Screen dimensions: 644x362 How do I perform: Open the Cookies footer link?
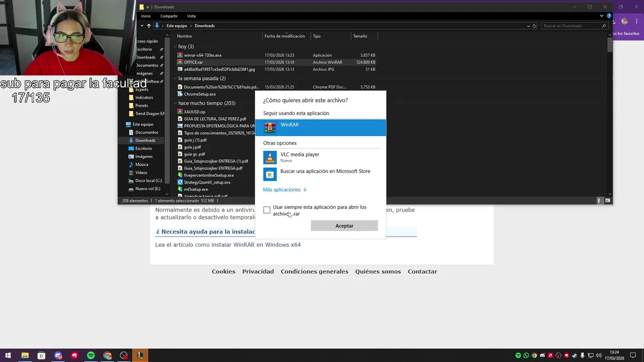point(223,271)
